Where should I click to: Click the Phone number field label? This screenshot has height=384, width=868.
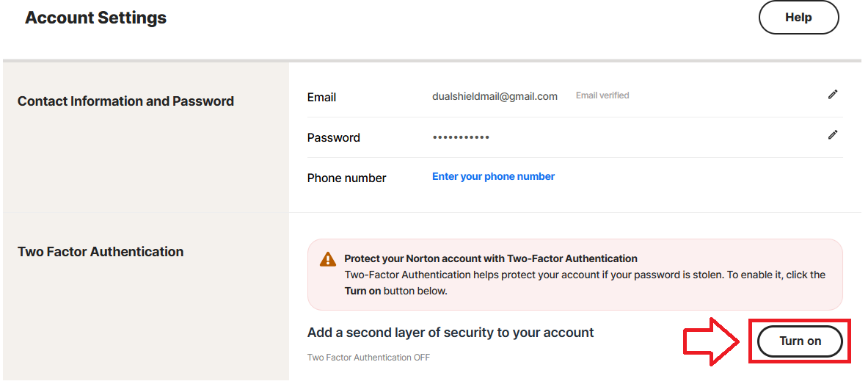(x=346, y=178)
